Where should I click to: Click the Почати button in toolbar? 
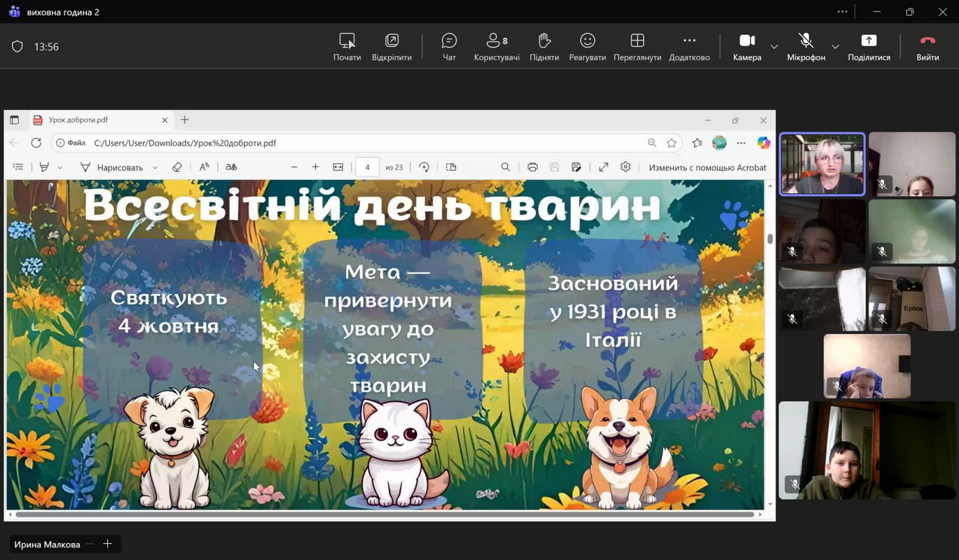click(347, 47)
